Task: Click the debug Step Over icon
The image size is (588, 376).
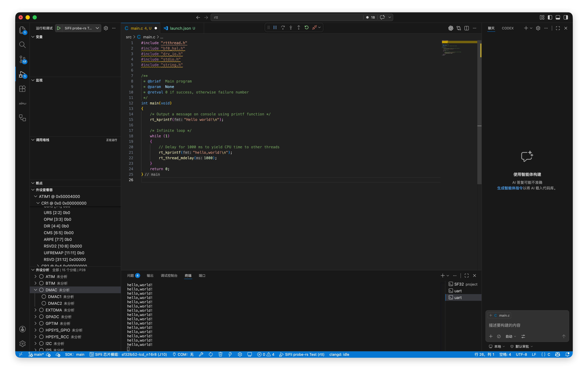Action: (283, 27)
